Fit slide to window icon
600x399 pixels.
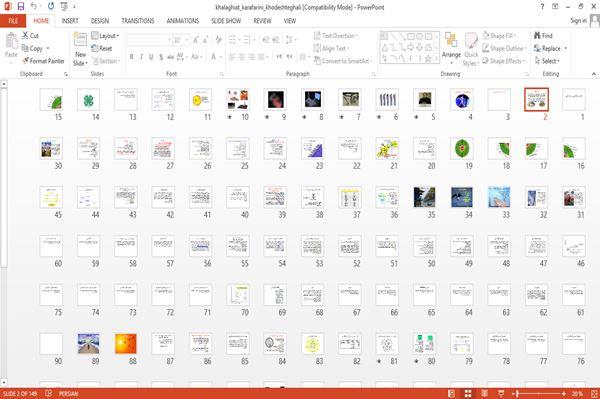click(594, 394)
